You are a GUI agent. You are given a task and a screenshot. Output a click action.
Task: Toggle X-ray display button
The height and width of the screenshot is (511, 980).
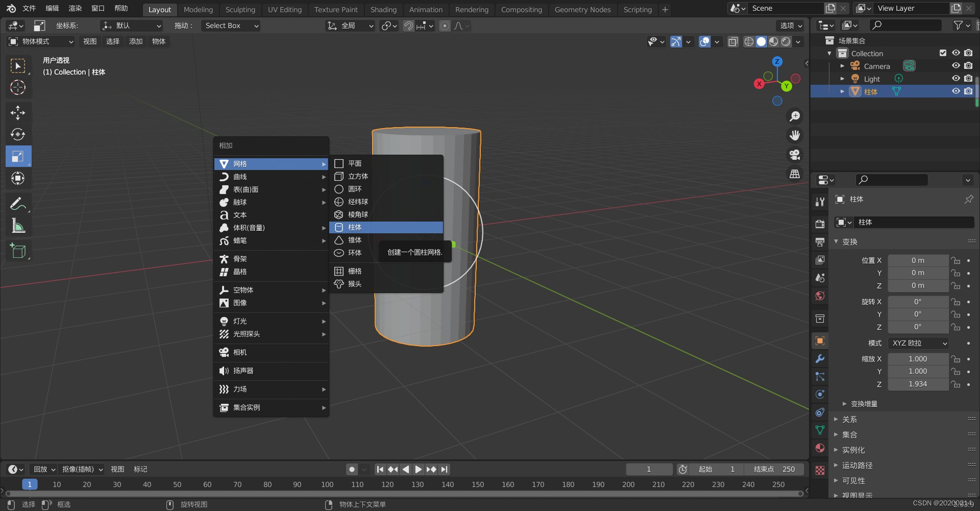pyautogui.click(x=733, y=42)
